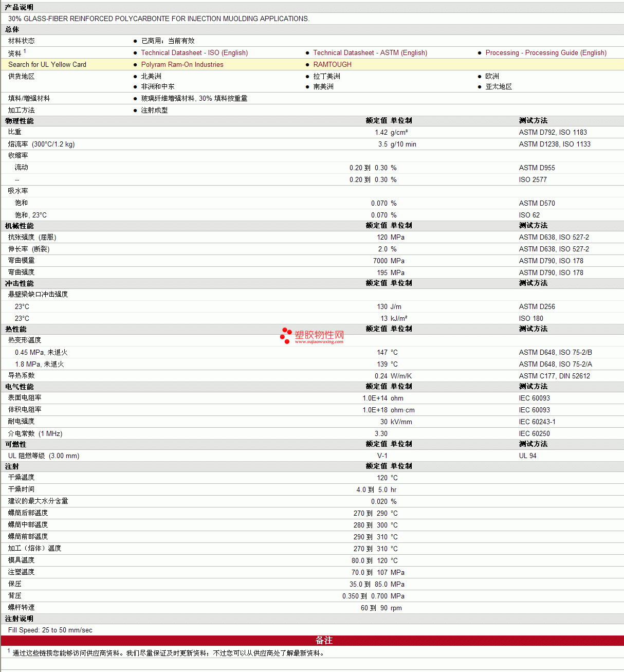Click the '抗张强度 (屈服)' row label

(32, 238)
